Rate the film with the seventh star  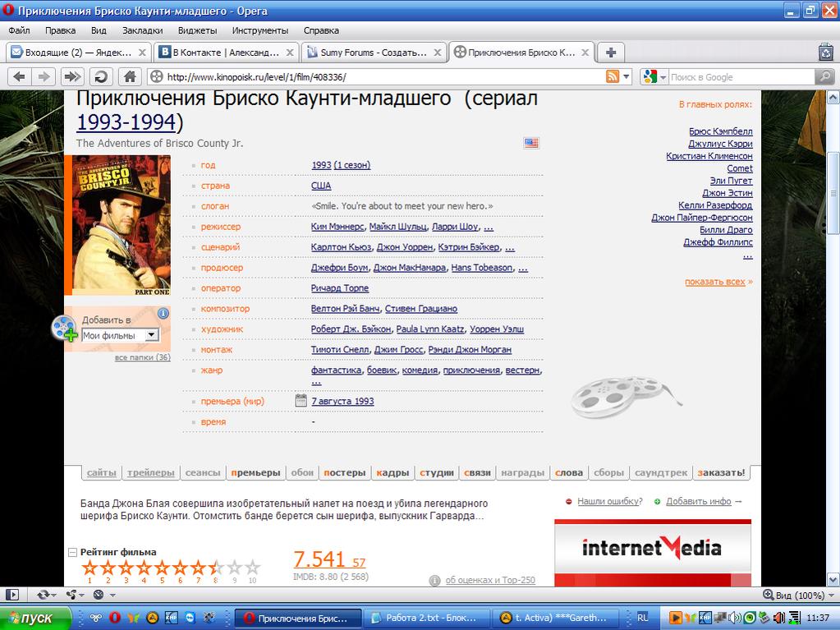point(198,567)
